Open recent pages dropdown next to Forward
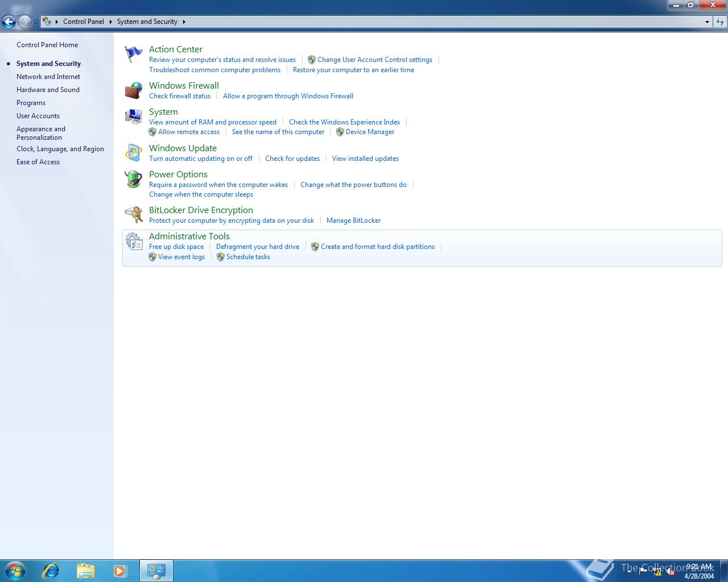728x582 pixels. 36,22
